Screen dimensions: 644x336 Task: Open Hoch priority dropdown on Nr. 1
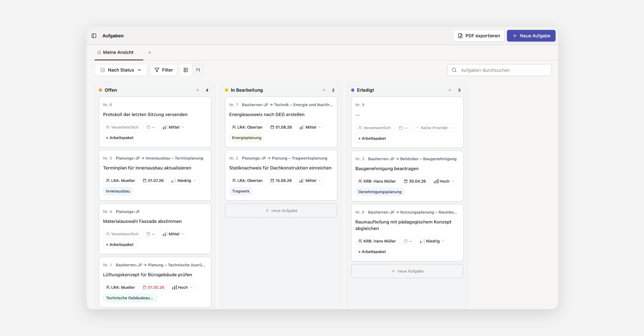[x=182, y=287]
